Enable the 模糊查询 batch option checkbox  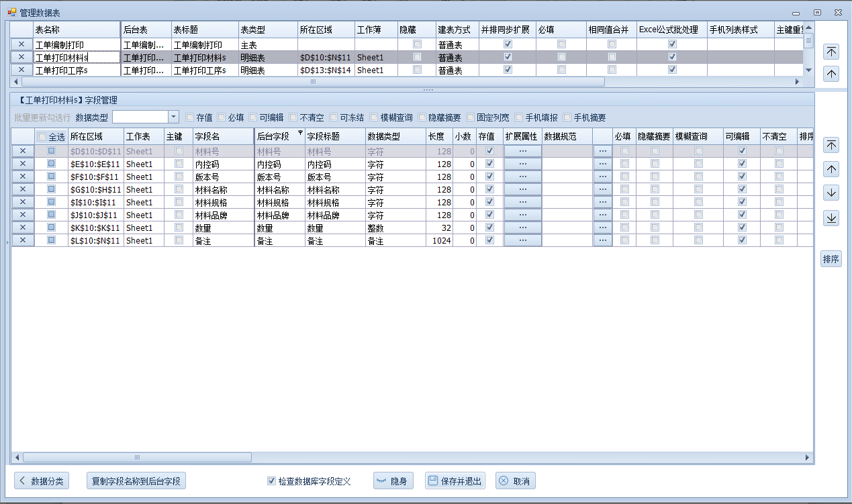click(374, 117)
